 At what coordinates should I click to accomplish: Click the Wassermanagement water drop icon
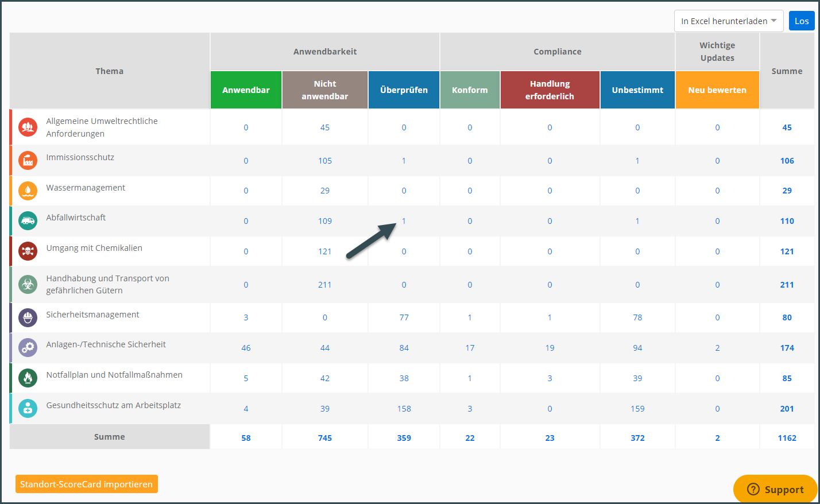tap(28, 191)
